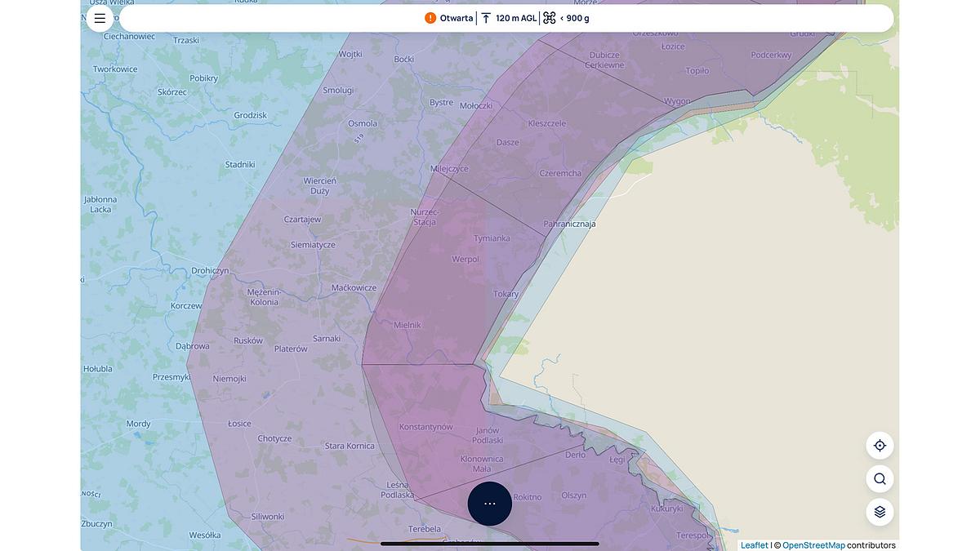Screen dimensions: 980x551
Task: Select the Otwarta category label
Action: point(456,18)
